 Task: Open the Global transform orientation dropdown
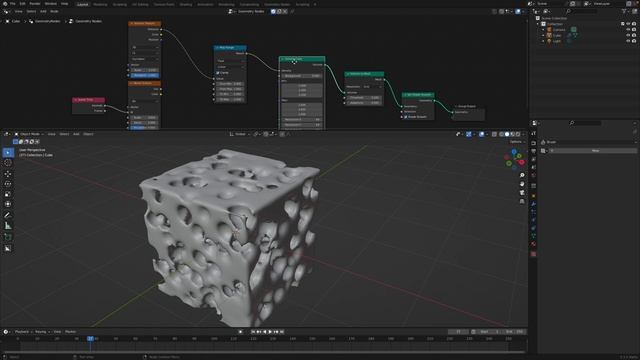(x=240, y=134)
